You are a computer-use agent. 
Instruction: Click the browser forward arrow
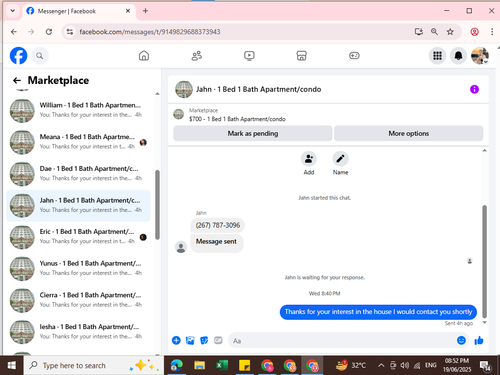click(x=31, y=32)
